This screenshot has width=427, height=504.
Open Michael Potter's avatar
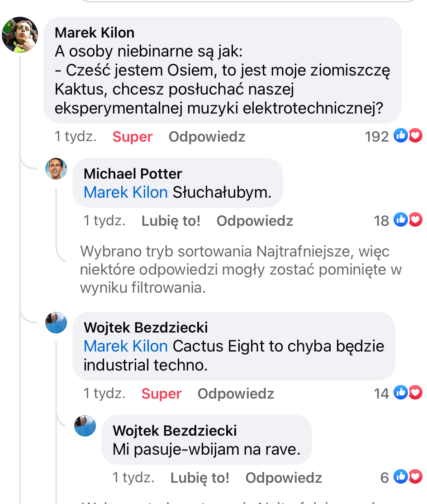(56, 169)
